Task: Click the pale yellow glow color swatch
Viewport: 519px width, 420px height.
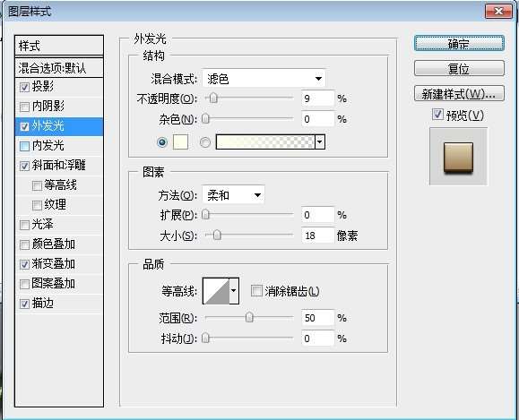Action: (x=180, y=142)
